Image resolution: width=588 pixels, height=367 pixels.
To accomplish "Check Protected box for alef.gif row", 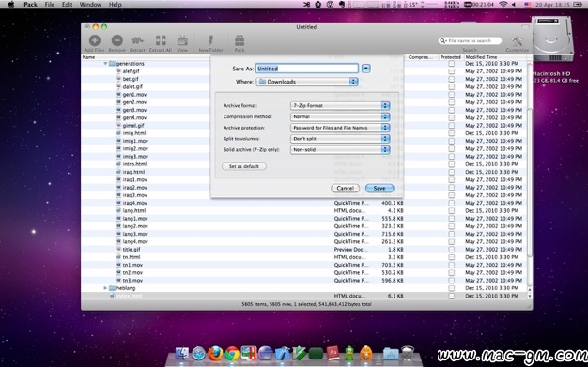I will (451, 71).
